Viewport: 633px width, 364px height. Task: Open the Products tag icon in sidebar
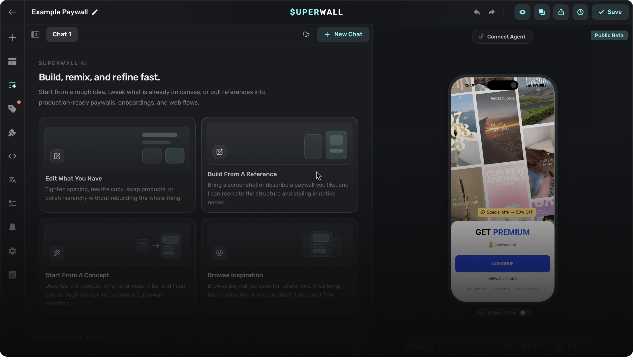(x=12, y=109)
